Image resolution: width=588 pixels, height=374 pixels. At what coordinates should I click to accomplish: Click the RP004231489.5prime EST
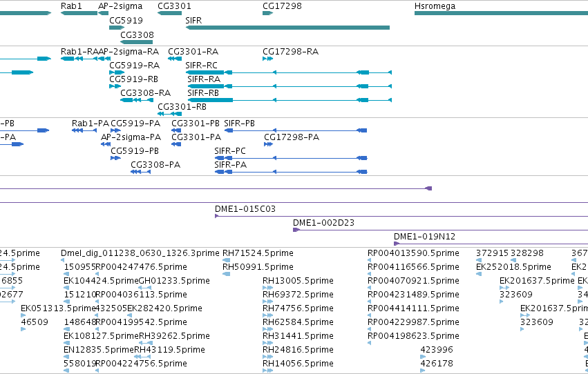click(369, 302)
